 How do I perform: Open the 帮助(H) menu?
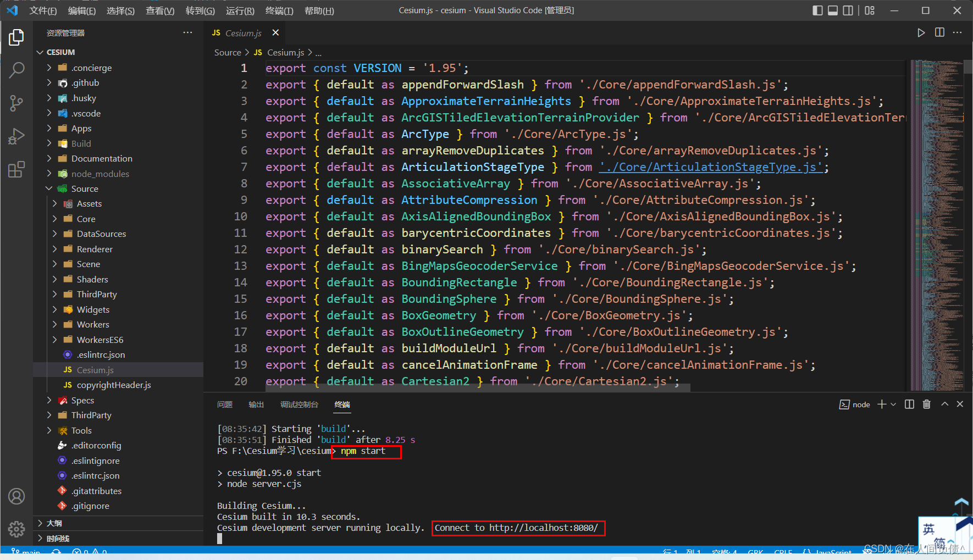click(319, 10)
